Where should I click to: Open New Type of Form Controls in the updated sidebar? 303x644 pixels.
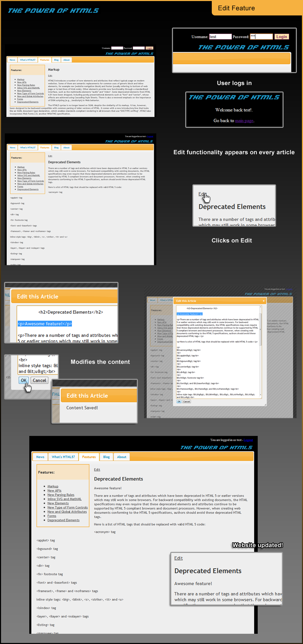[x=67, y=507]
